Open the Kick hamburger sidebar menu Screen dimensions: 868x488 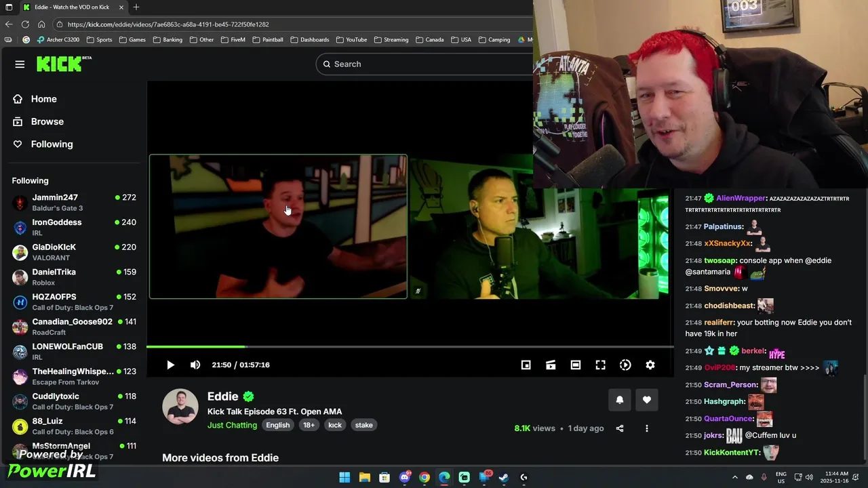[x=20, y=64]
